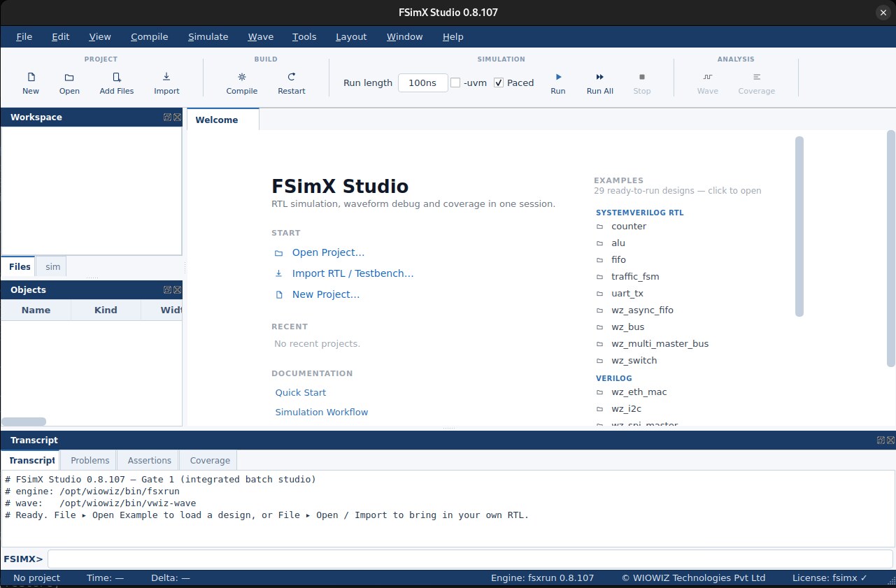Click the Kind column header
The image size is (896, 588).
106,310
